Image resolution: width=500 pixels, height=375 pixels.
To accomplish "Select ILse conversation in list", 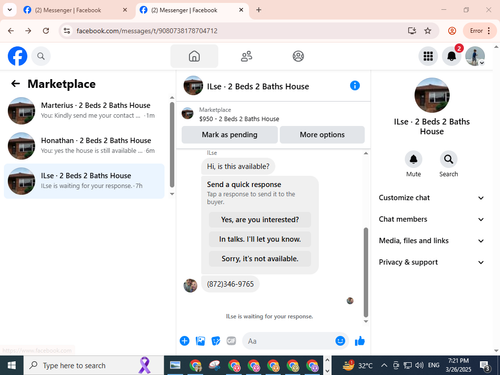I will [x=84, y=181].
